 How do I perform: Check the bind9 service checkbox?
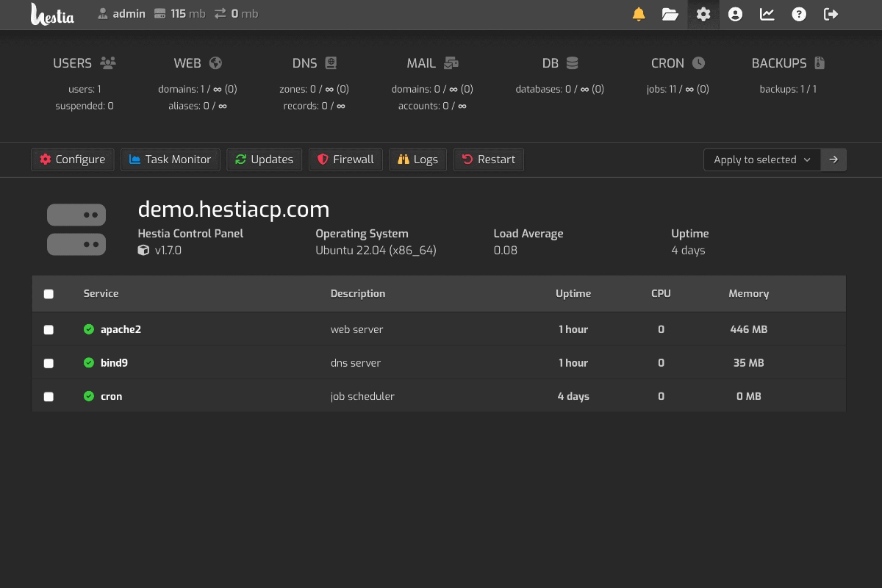(x=49, y=362)
